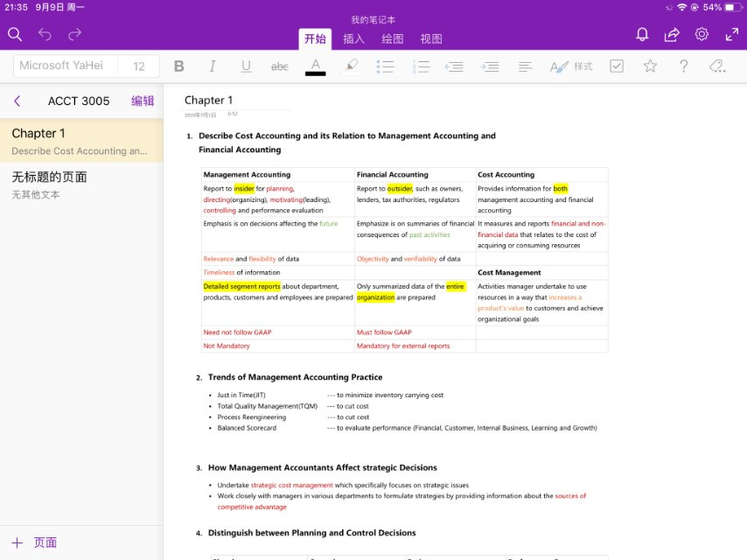The width and height of the screenshot is (747, 560).
Task: Share the notebook page
Action: tap(672, 34)
